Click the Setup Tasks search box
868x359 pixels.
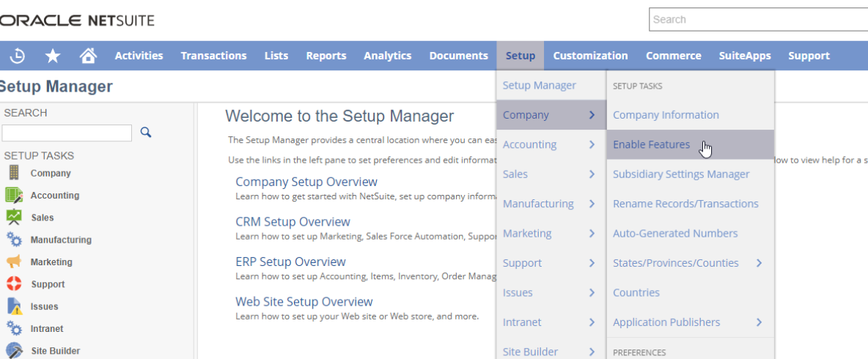(x=67, y=133)
